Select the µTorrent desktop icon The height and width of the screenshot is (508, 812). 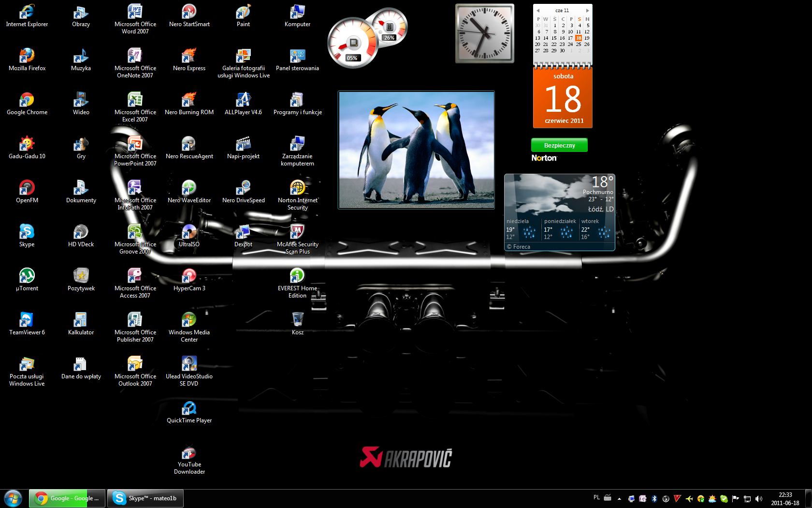[x=27, y=280]
